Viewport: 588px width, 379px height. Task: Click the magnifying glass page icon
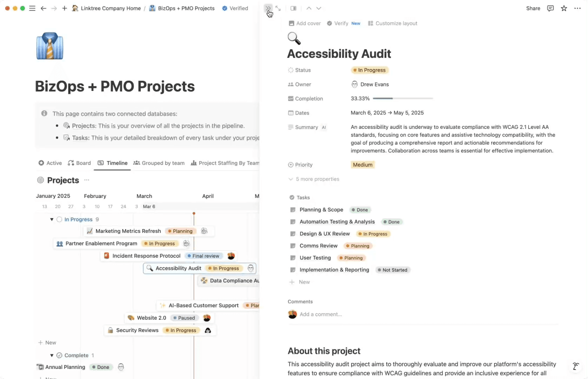[x=294, y=38]
